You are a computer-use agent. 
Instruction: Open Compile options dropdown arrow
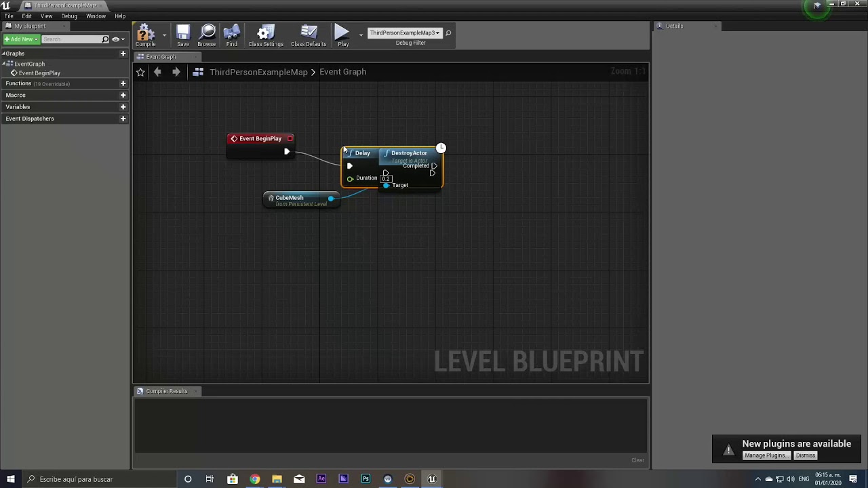(x=164, y=35)
